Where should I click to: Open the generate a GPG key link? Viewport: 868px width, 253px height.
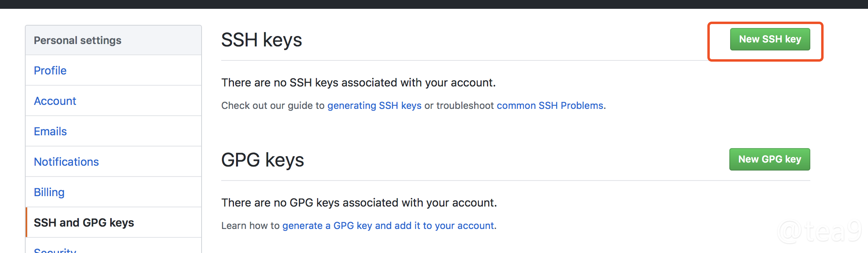pyautogui.click(x=388, y=225)
